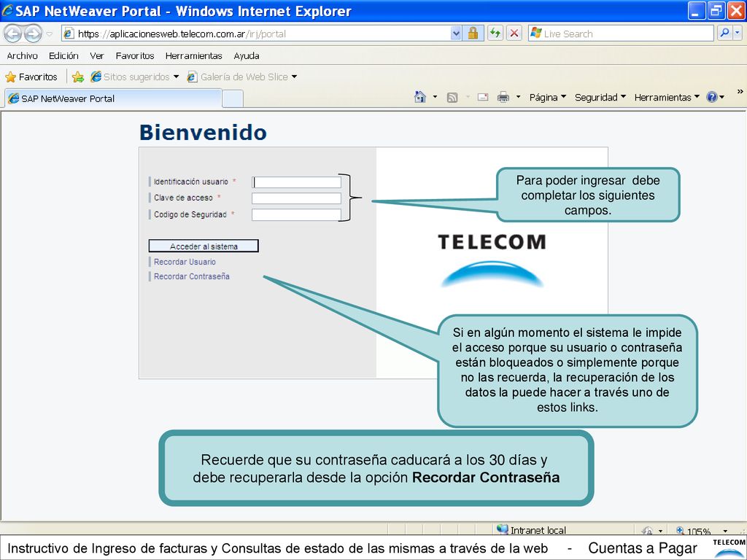The height and width of the screenshot is (560, 747).
Task: Click the search magnifier button
Action: [x=724, y=34]
